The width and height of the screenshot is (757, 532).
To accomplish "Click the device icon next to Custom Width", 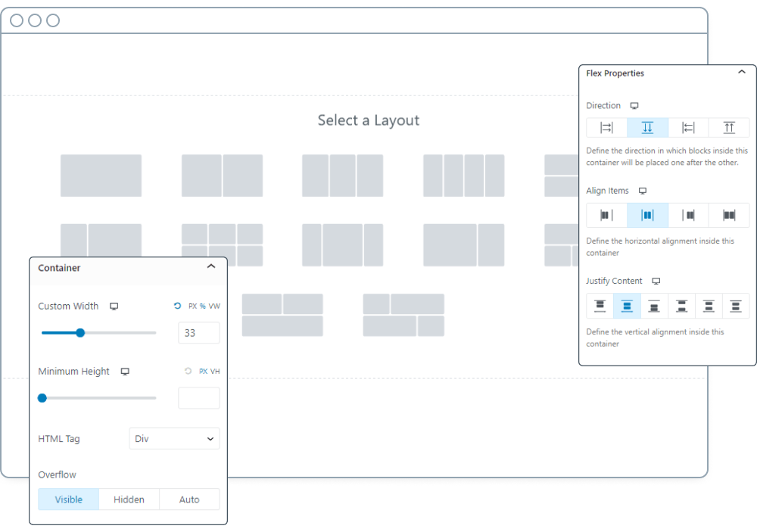I will [x=114, y=306].
